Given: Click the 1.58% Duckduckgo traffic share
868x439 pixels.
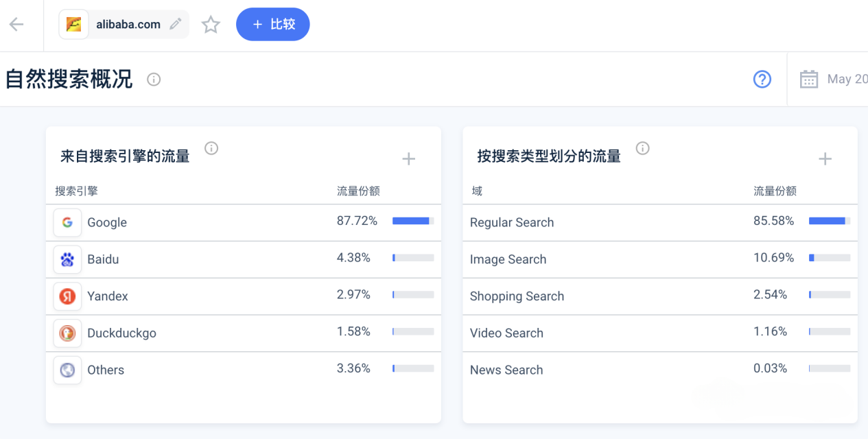Looking at the screenshot, I should tap(353, 332).
